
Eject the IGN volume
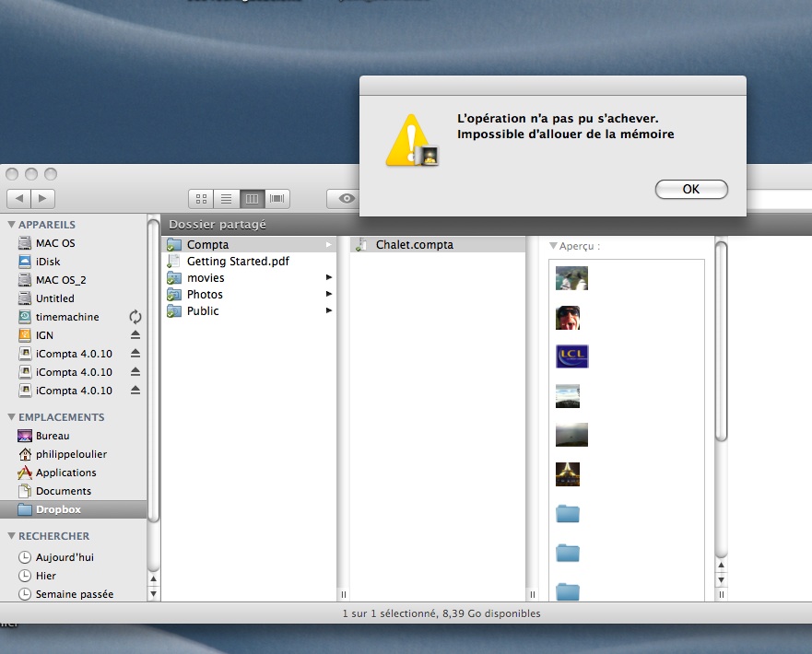(135, 334)
